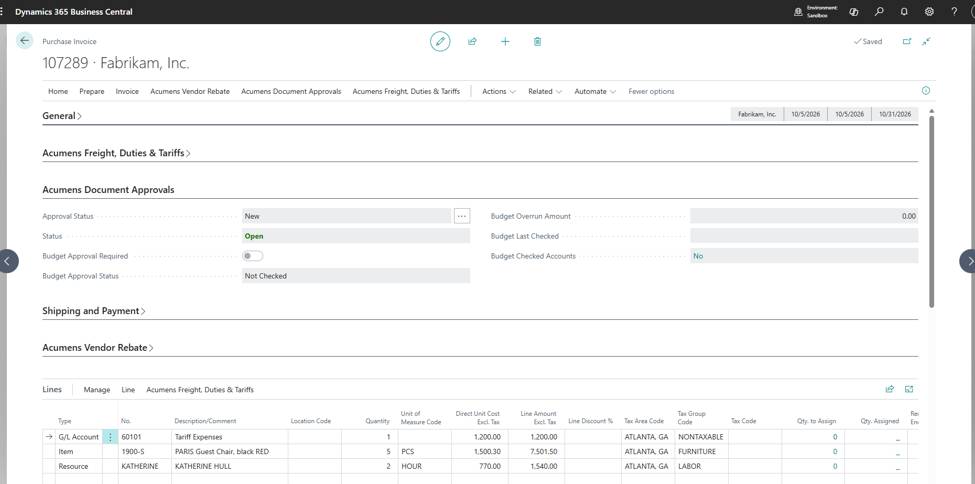Open Manage in Lines toolbar
975x484 pixels.
point(97,389)
